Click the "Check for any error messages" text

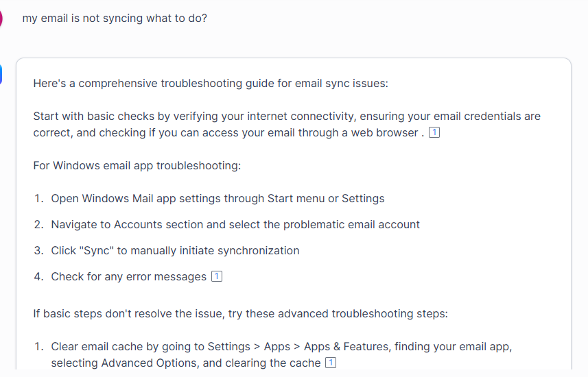coord(128,276)
